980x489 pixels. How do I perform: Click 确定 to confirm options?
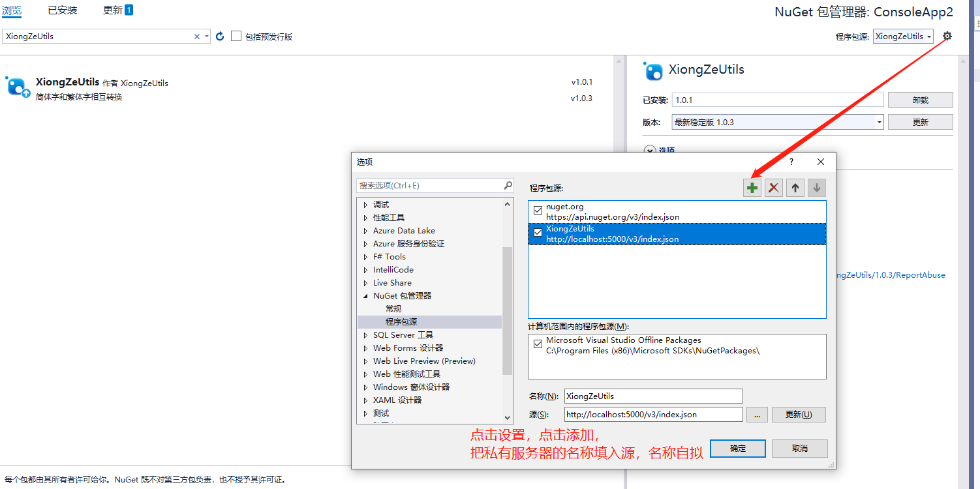pyautogui.click(x=738, y=449)
